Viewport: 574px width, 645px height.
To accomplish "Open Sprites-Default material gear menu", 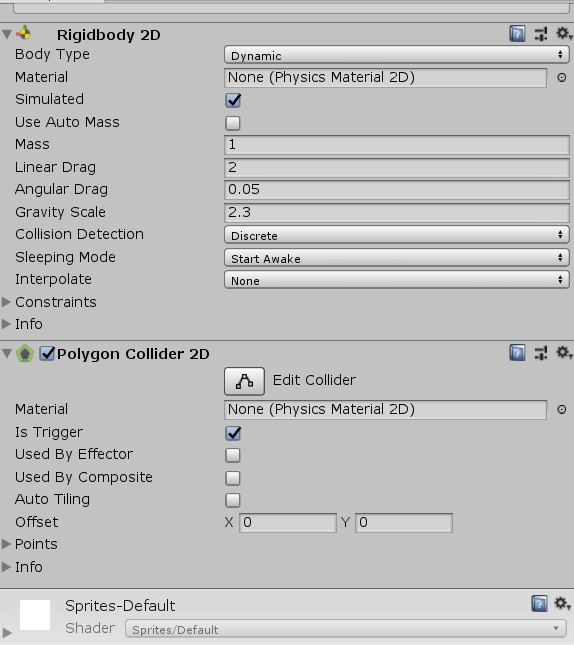I will (x=562, y=603).
